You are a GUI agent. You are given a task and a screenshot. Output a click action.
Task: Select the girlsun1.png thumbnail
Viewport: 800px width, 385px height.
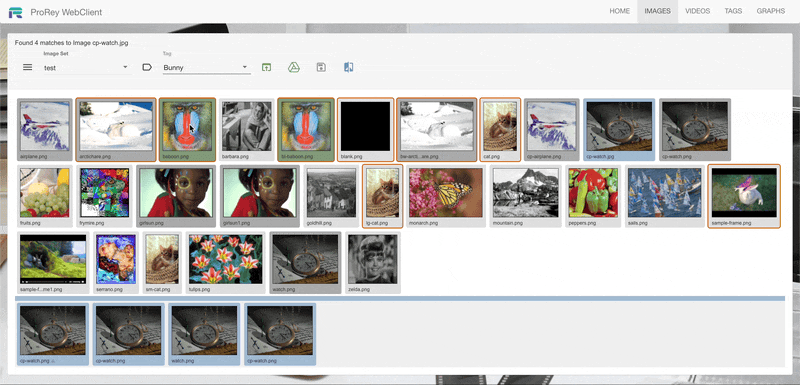260,196
